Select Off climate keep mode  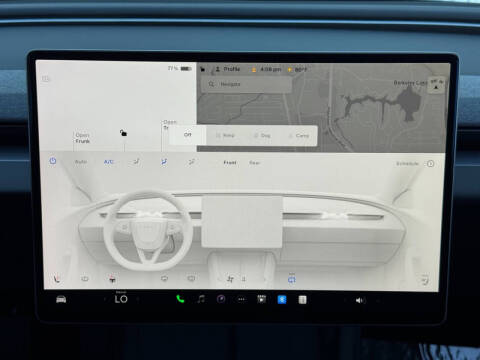tap(188, 135)
